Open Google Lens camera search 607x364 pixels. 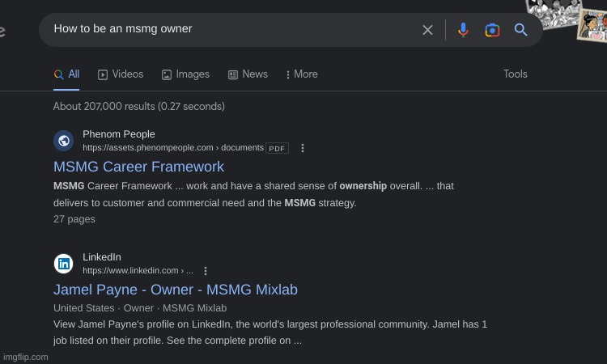coord(492,30)
